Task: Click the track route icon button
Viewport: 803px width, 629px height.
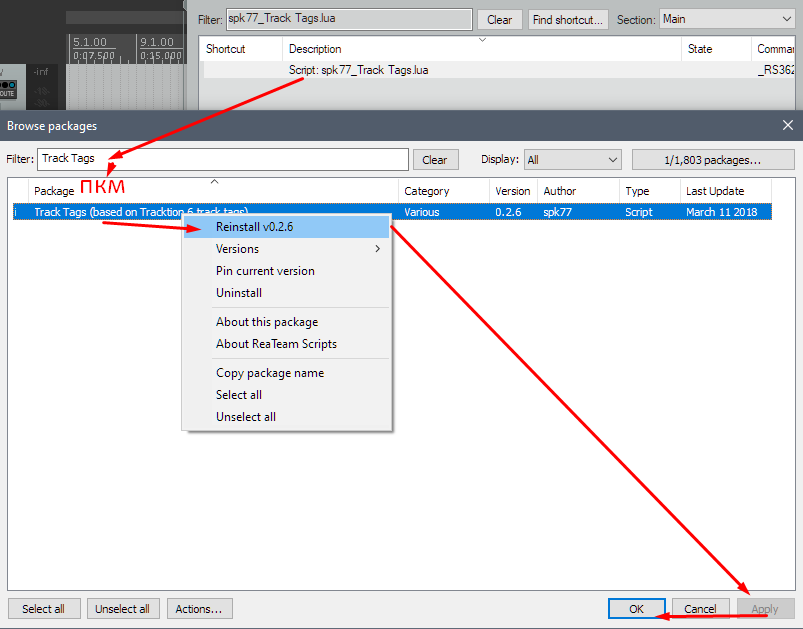Action: pos(8,90)
